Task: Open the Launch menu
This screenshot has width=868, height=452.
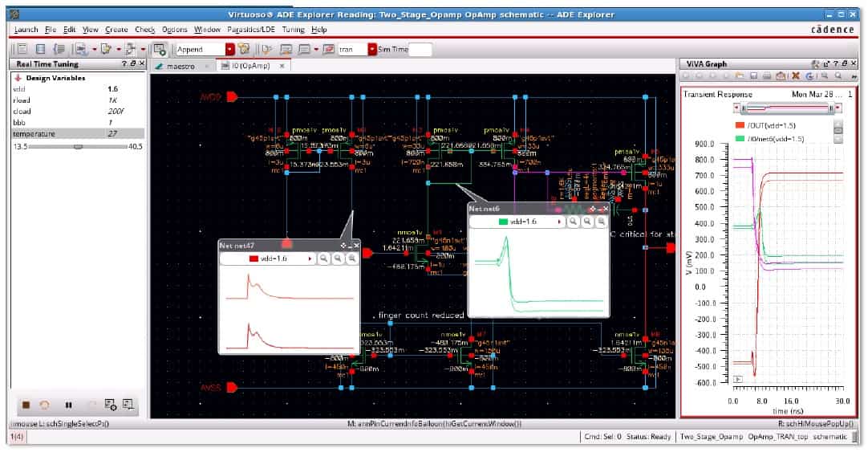Action: pyautogui.click(x=26, y=30)
